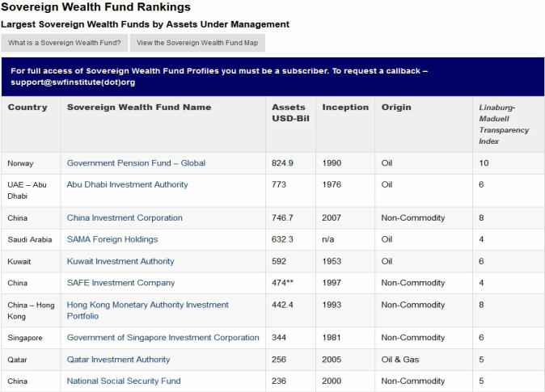Click the Norway country cell
Image resolution: width=545 pixels, height=392 pixels.
(x=21, y=163)
